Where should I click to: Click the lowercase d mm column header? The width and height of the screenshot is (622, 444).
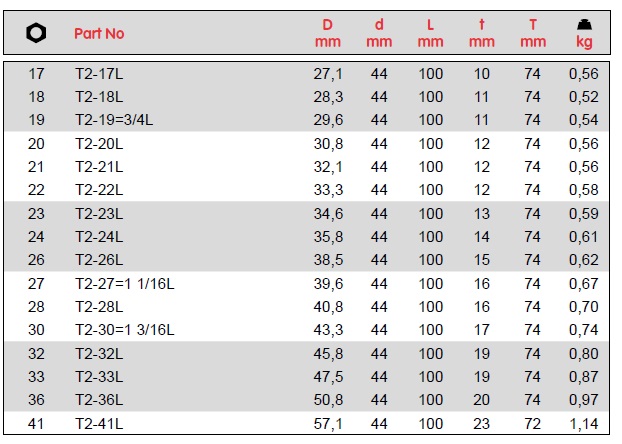coord(379,33)
